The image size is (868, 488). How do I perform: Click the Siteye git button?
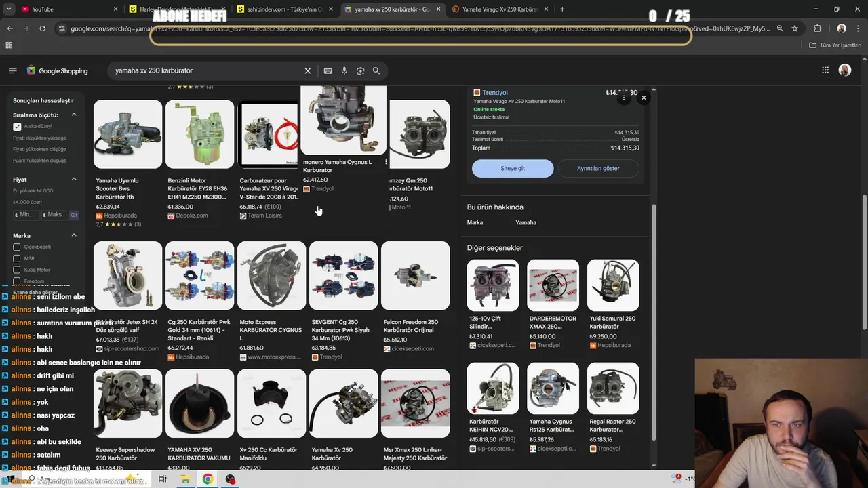(513, 168)
